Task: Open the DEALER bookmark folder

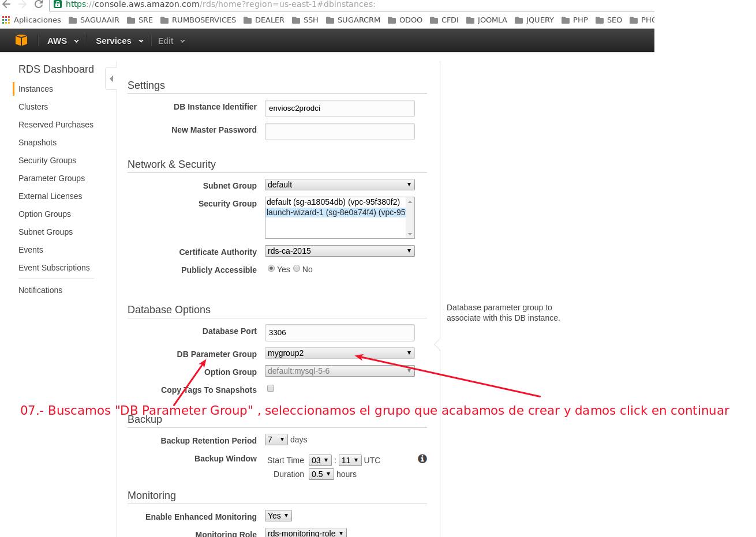Action: click(264, 20)
